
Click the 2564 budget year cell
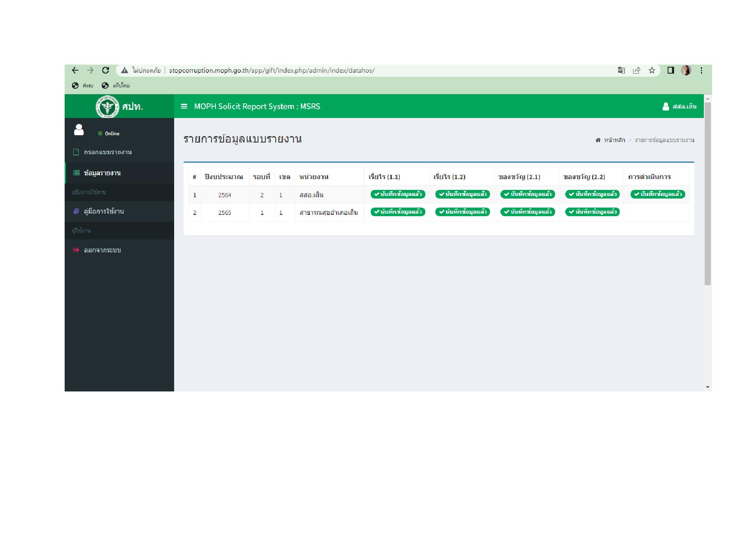[x=225, y=195]
